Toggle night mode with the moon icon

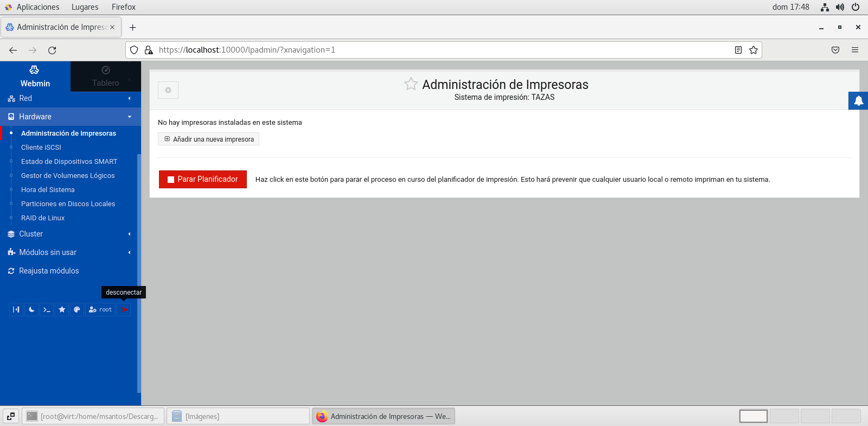point(31,309)
